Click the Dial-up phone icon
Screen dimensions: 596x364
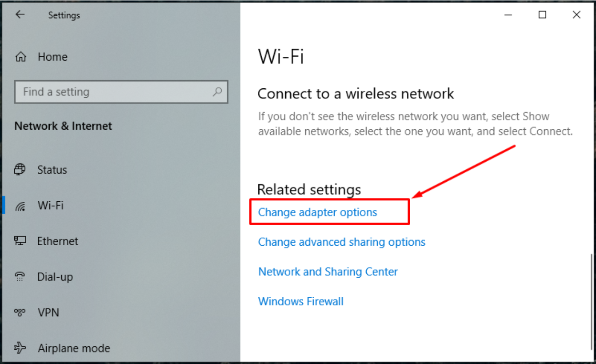pos(20,277)
